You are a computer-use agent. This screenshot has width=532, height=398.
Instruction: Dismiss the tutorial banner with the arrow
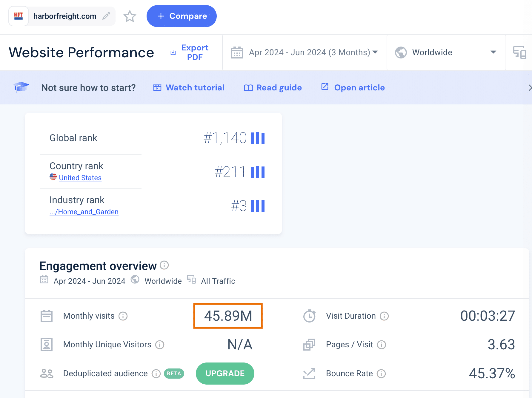530,88
